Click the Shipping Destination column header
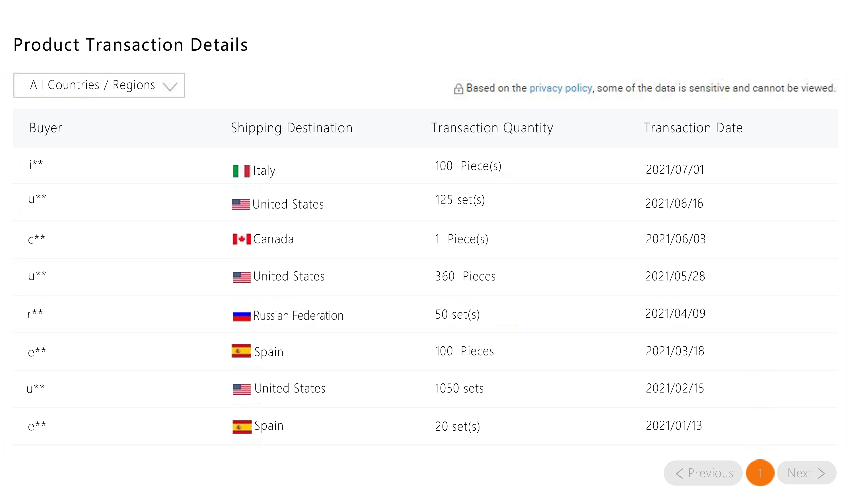 coord(291,128)
